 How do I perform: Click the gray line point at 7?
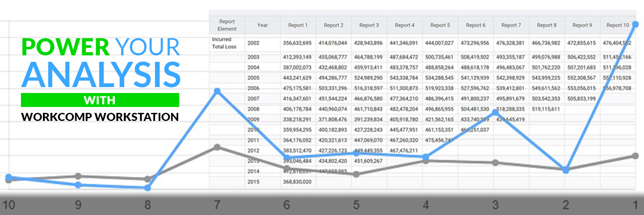coord(217,147)
